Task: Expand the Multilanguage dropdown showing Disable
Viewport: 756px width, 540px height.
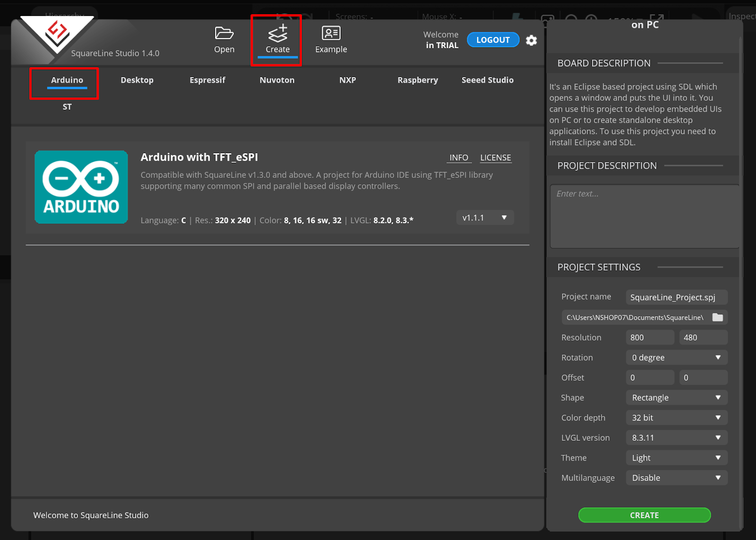Action: pyautogui.click(x=677, y=478)
